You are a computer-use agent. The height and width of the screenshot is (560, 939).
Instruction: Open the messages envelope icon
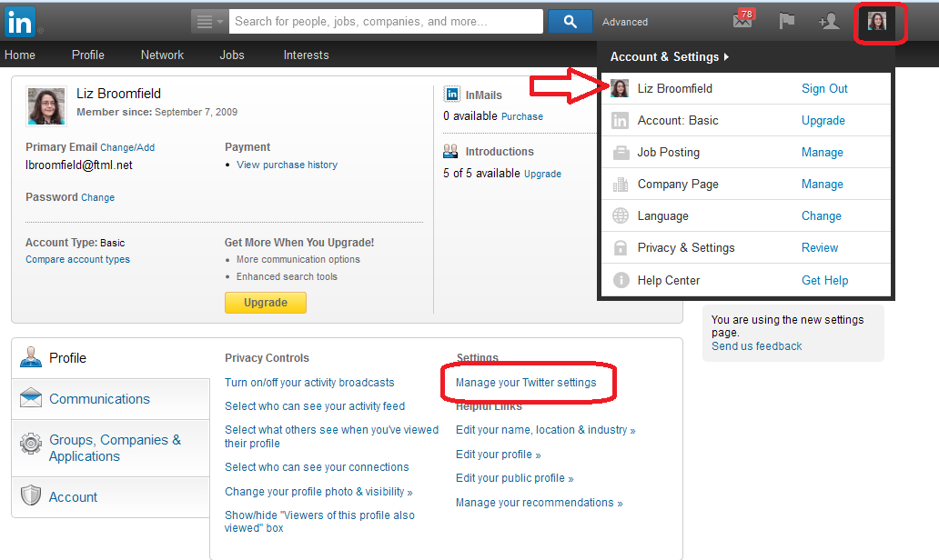click(743, 21)
